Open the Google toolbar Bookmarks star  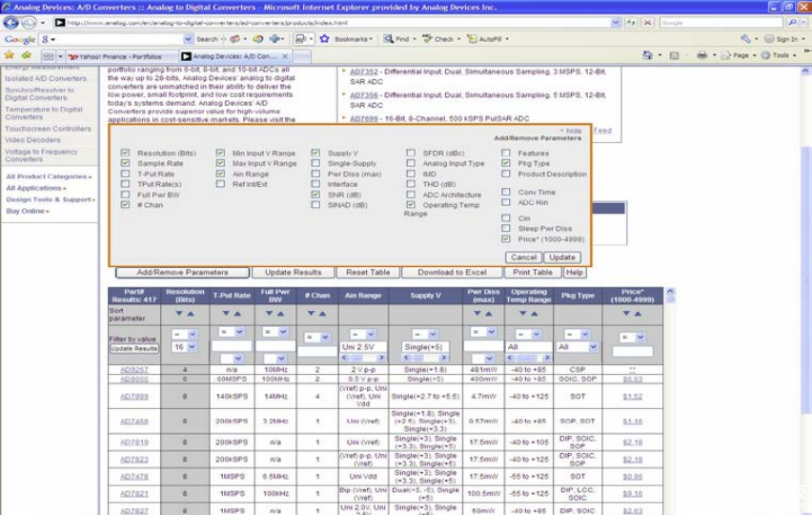(x=324, y=39)
